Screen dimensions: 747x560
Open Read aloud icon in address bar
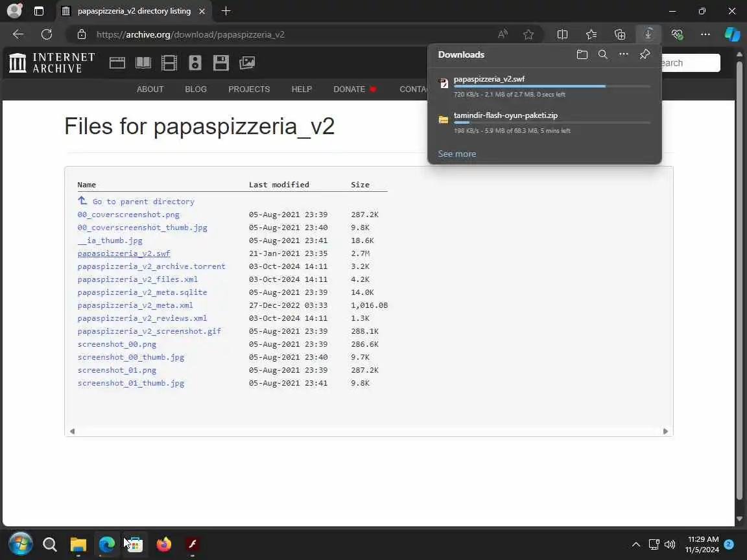[x=503, y=34]
